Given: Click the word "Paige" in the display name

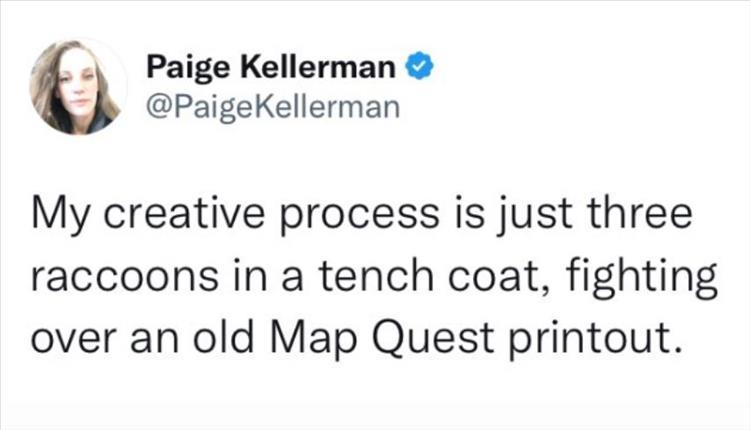Looking at the screenshot, I should [x=183, y=68].
